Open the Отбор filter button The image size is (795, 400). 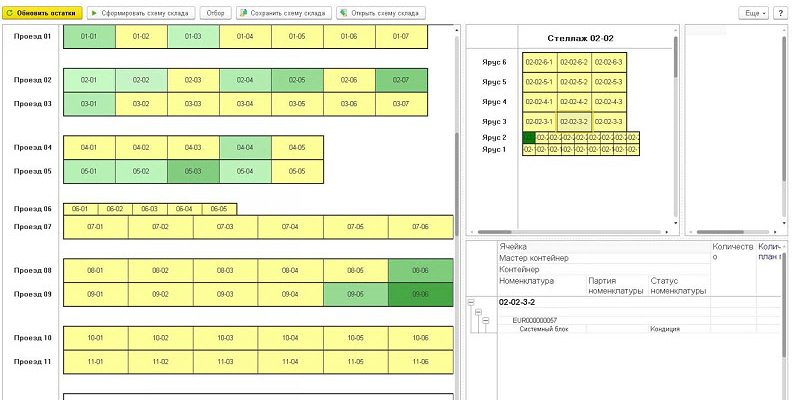[215, 13]
